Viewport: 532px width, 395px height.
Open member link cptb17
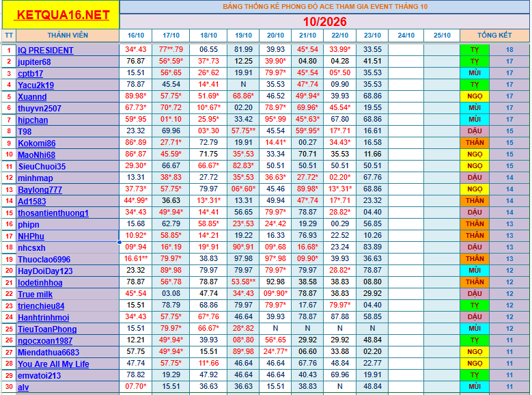[31, 73]
